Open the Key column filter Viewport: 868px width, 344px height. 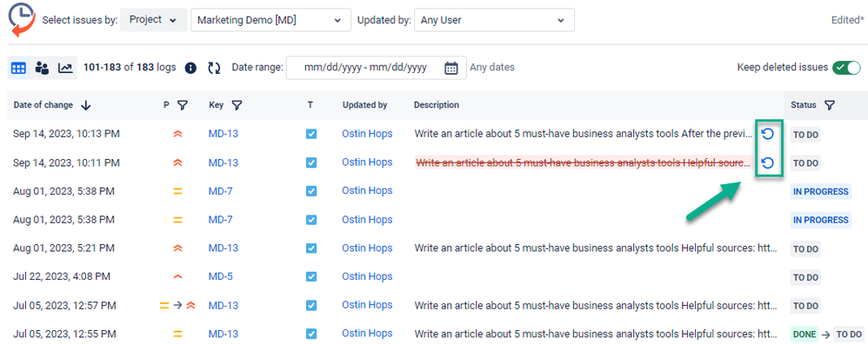coord(237,105)
